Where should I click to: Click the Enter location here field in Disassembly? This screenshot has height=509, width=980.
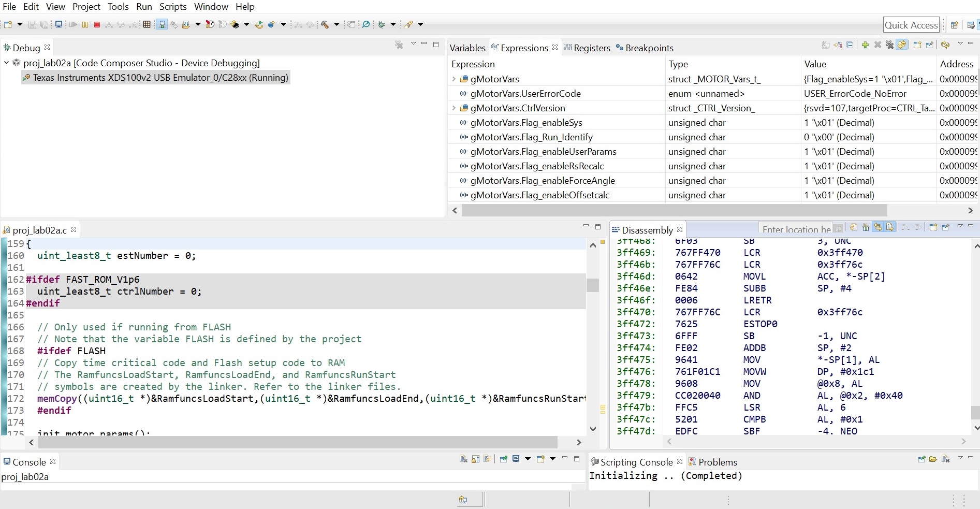pyautogui.click(x=796, y=229)
